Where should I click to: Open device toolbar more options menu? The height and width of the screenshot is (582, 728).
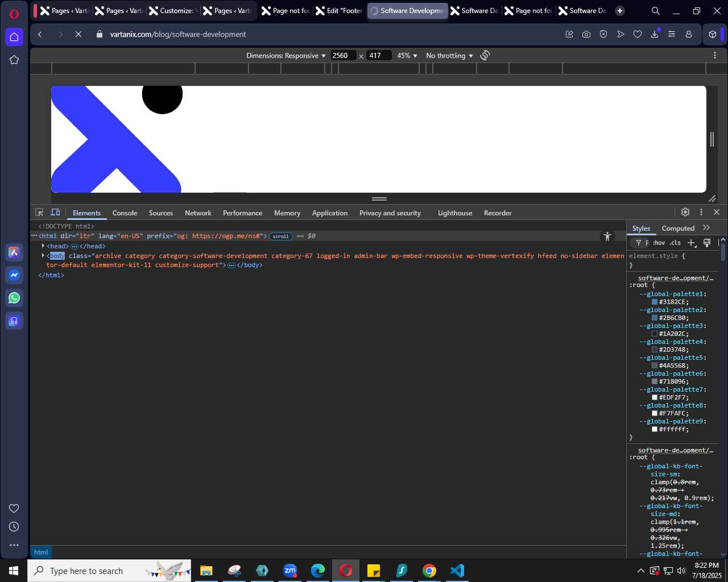(715, 55)
